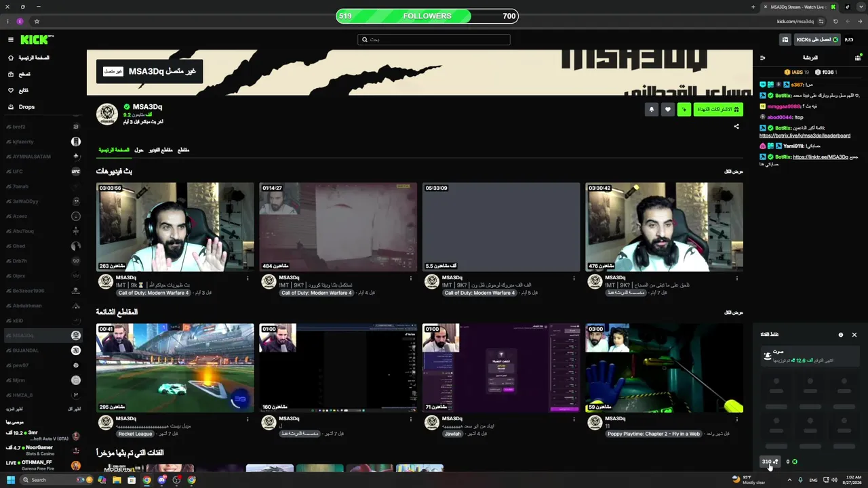Toggle the heart follow button for MSA3Dq
This screenshot has width=868, height=488.
click(x=668, y=109)
